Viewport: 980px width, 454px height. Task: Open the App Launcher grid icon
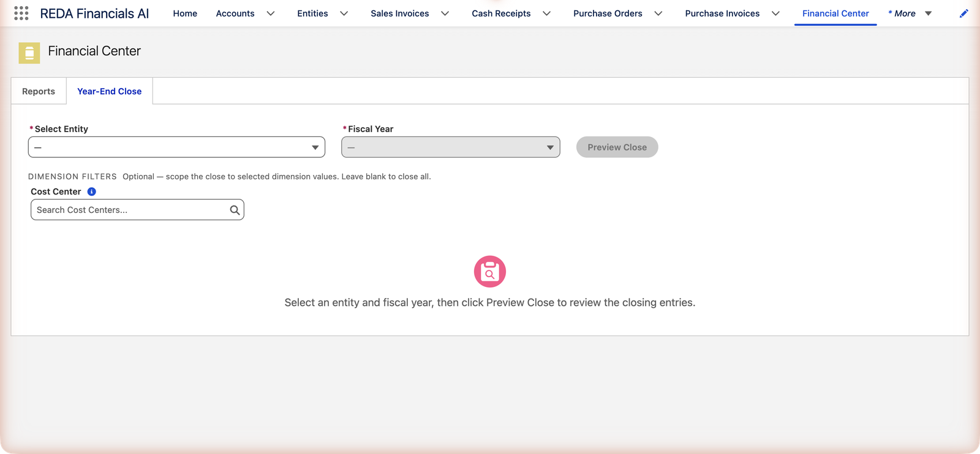click(21, 13)
